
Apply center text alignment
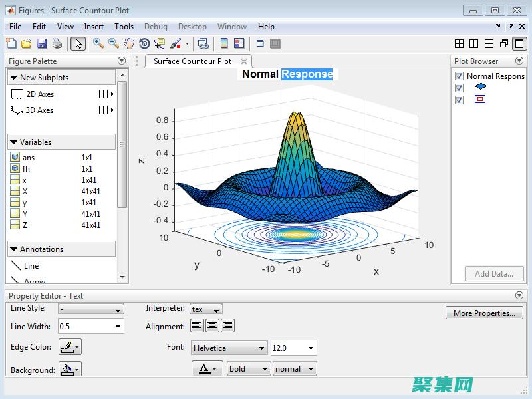point(212,325)
